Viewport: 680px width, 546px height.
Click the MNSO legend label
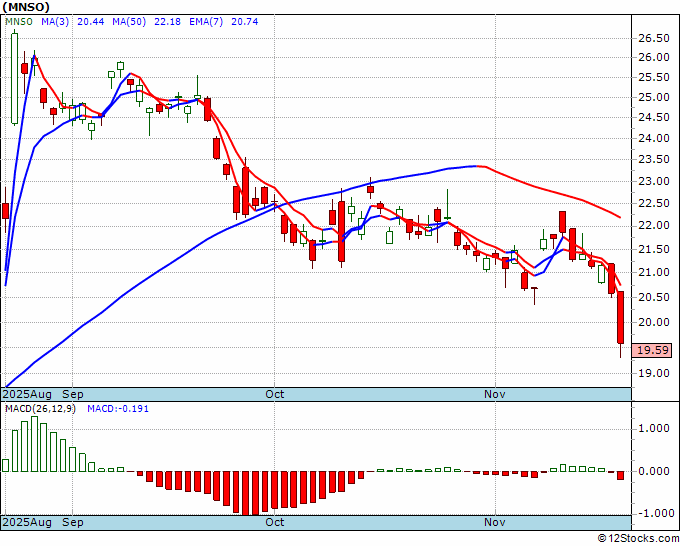[x=19, y=21]
